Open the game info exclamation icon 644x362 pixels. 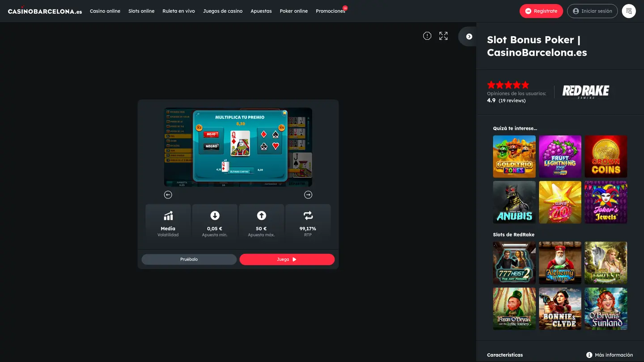[x=427, y=36]
